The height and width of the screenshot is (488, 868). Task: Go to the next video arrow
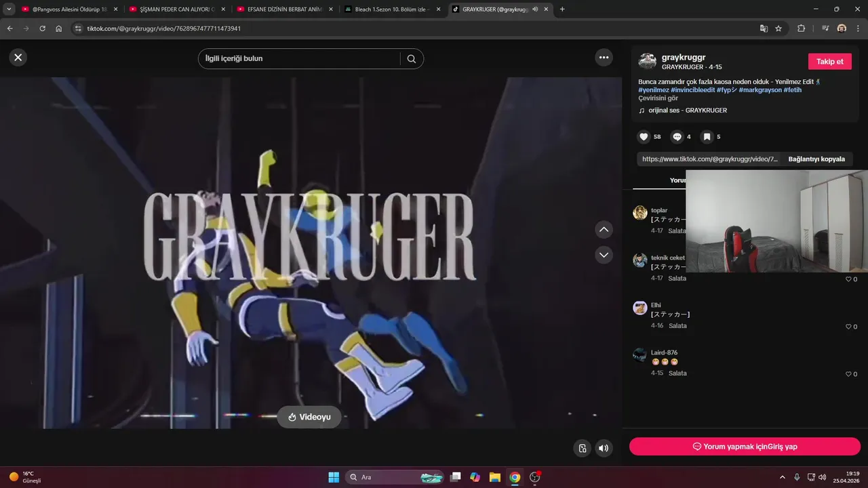coord(604,255)
